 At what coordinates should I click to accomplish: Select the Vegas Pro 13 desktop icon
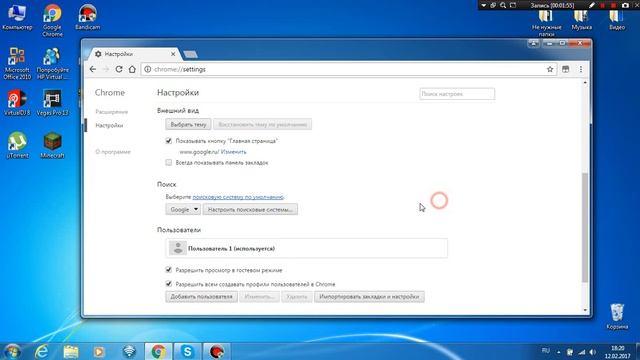pyautogui.click(x=52, y=103)
